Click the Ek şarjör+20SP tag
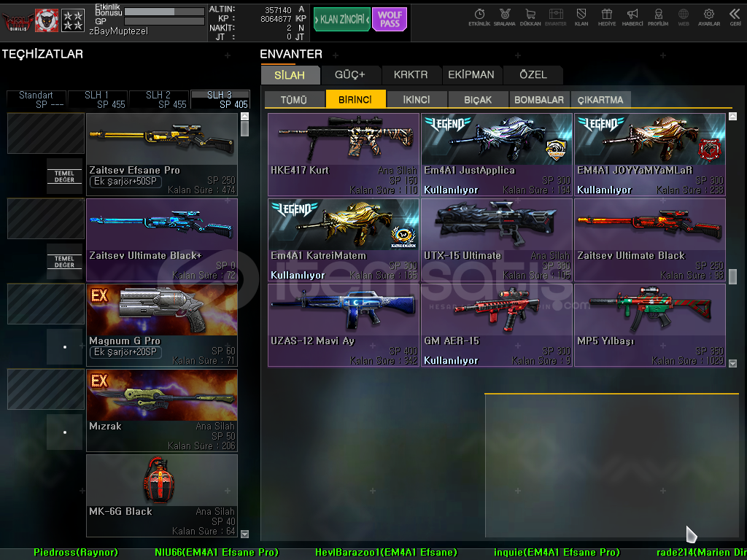This screenshot has width=747, height=560. (125, 352)
